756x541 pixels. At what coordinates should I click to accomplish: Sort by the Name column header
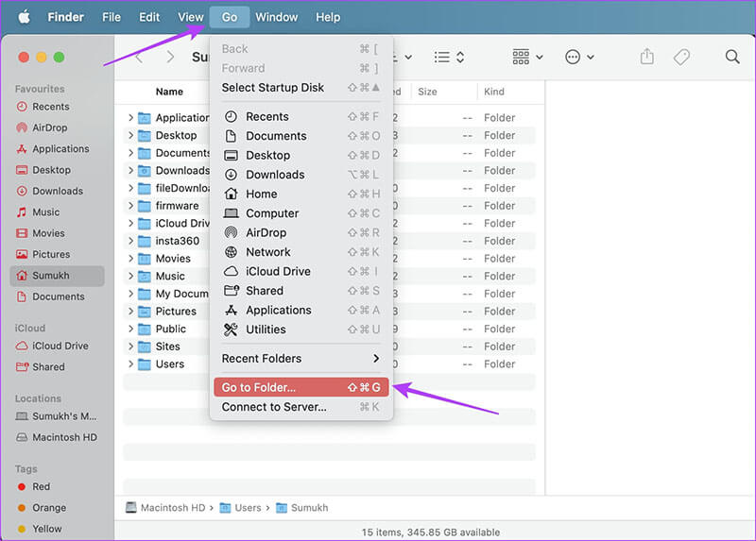tap(169, 92)
